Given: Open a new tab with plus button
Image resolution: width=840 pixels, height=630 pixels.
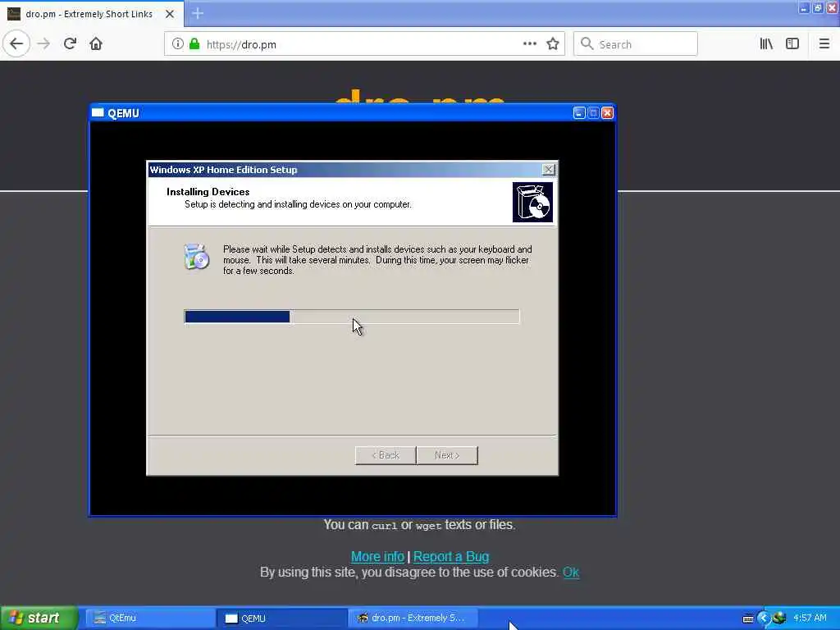Looking at the screenshot, I should coord(198,13).
